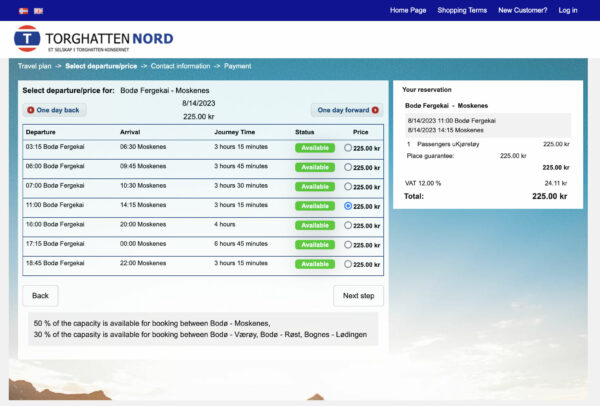This screenshot has width=600, height=406.
Task: Click the Torghatten Nord logo
Action: point(94,39)
